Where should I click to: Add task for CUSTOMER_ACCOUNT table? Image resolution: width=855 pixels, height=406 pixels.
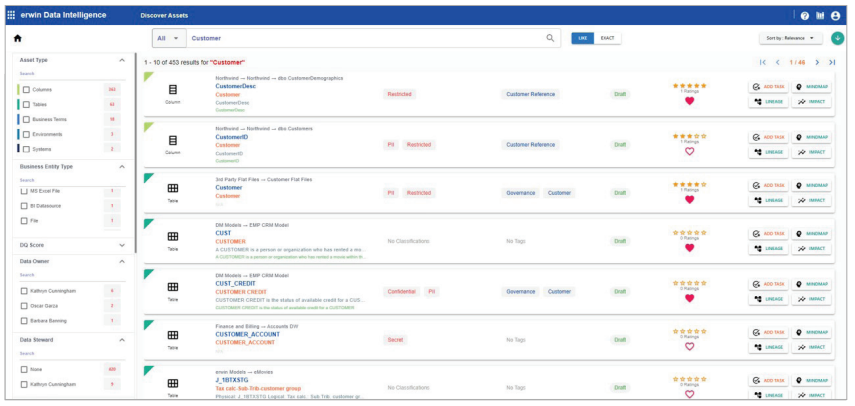768,332
